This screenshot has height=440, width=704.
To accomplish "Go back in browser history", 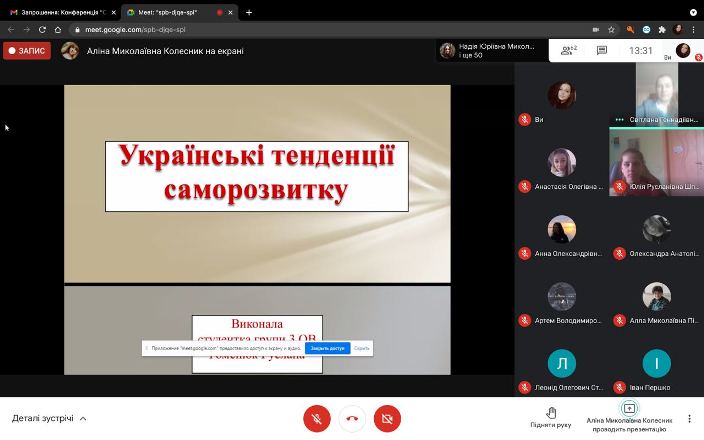I will (x=11, y=30).
